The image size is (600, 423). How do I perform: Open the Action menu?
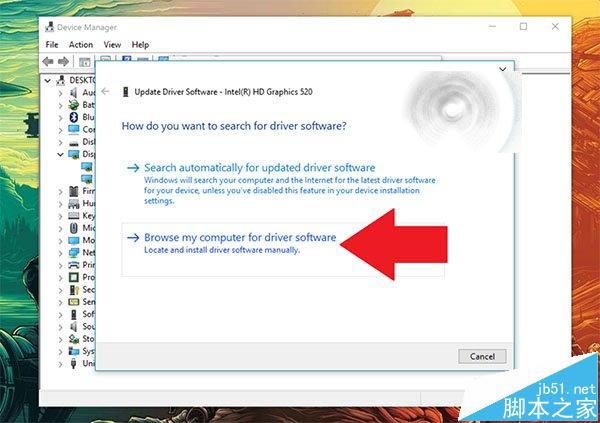point(81,44)
